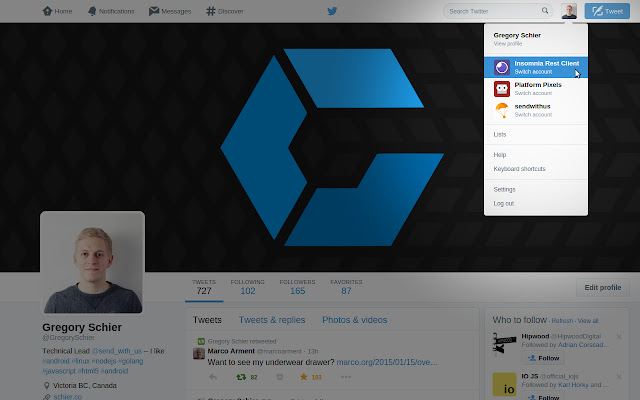This screenshot has height=400, width=640.
Task: Switch to sendwithus account
Action: tap(536, 110)
